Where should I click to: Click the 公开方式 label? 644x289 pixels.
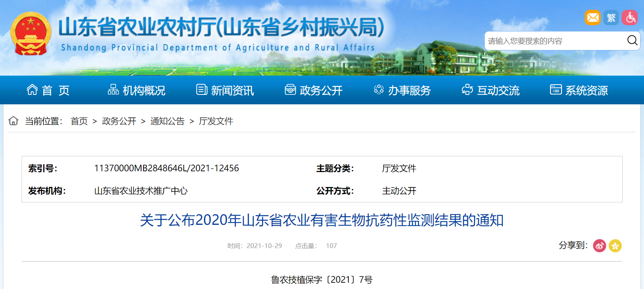coord(335,191)
